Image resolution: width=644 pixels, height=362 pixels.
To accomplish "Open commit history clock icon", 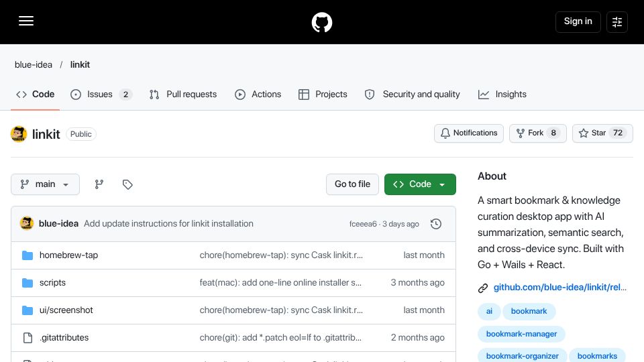I will (x=436, y=224).
